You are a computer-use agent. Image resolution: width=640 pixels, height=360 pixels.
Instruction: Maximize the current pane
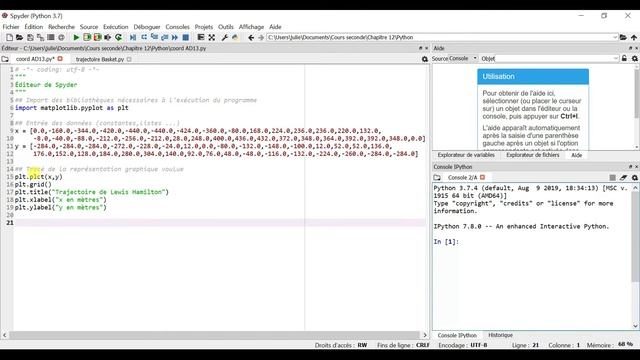click(x=201, y=38)
